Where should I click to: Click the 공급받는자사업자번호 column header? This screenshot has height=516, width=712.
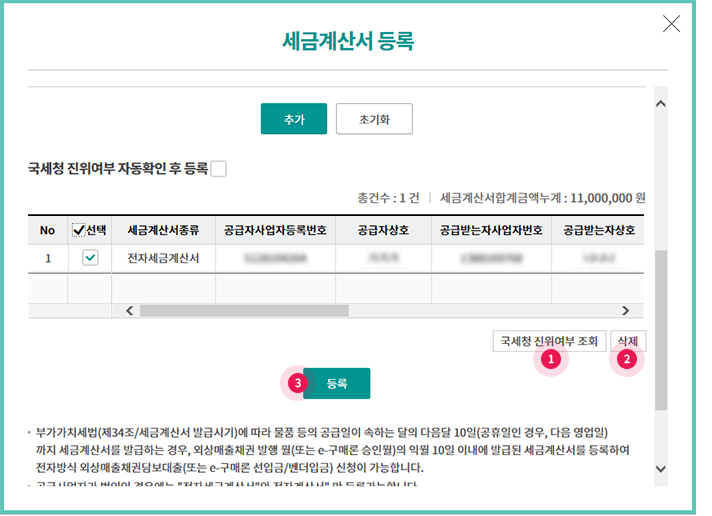pos(490,230)
